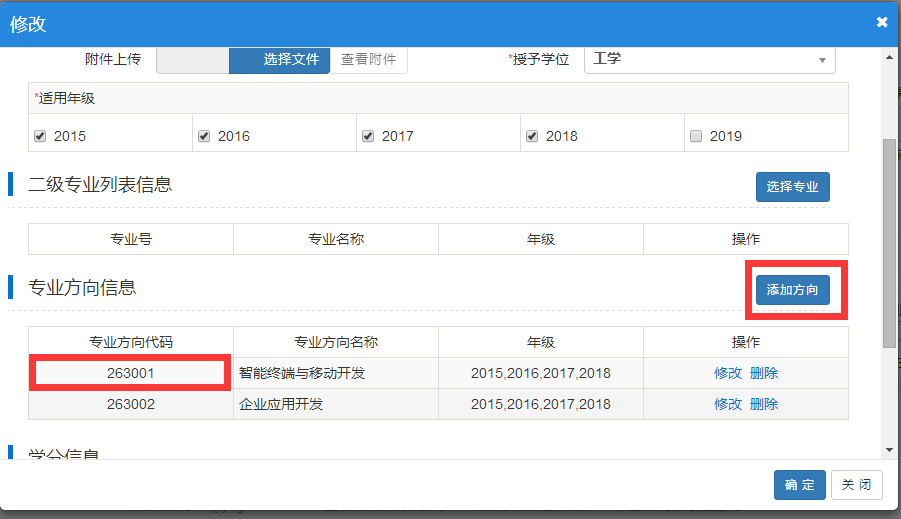Click the 查看附件 button

369,59
